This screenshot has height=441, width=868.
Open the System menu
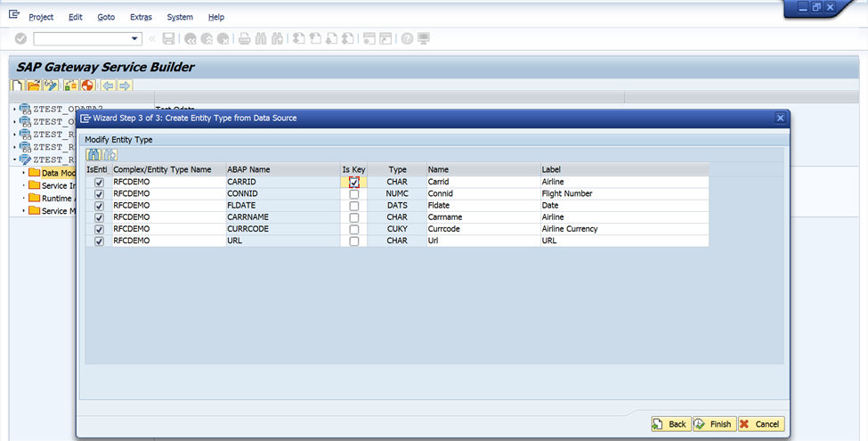180,17
